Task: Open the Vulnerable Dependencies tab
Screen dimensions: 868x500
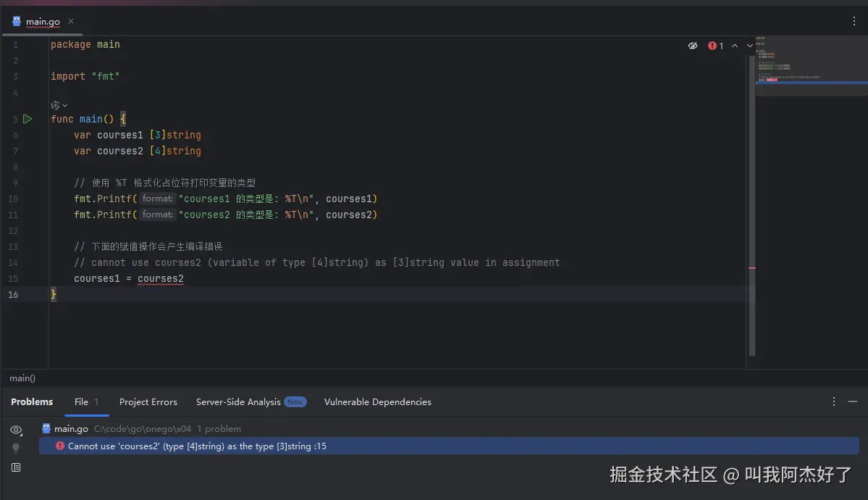Action: [378, 402]
